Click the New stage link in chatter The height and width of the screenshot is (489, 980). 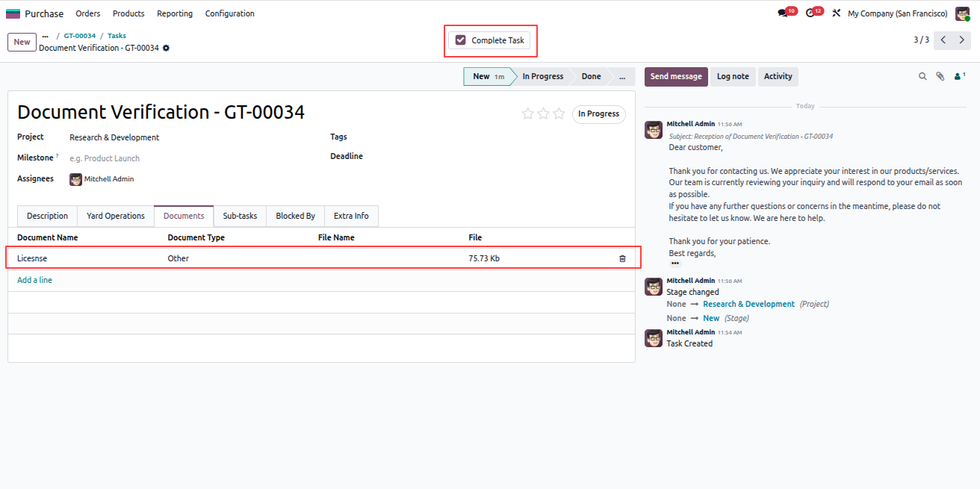(x=711, y=318)
